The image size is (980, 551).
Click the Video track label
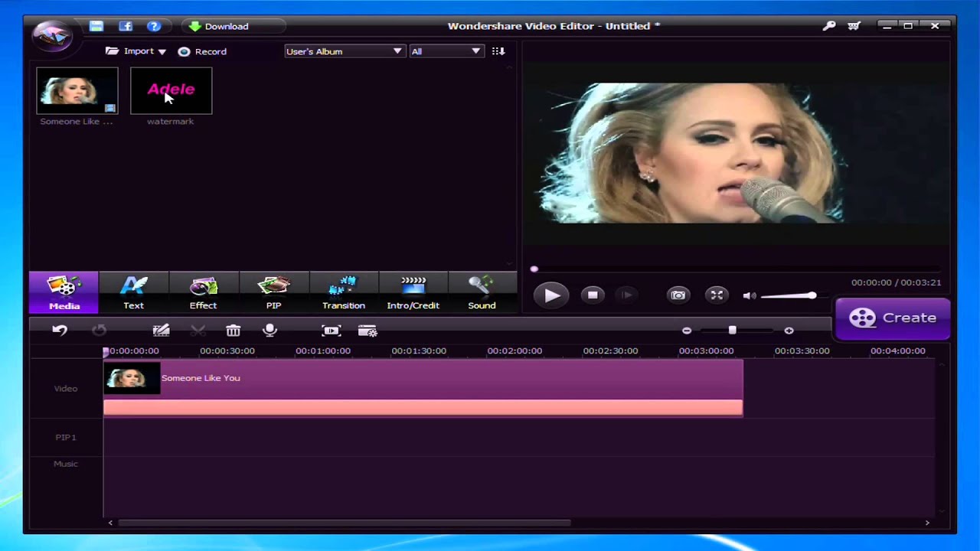[66, 389]
